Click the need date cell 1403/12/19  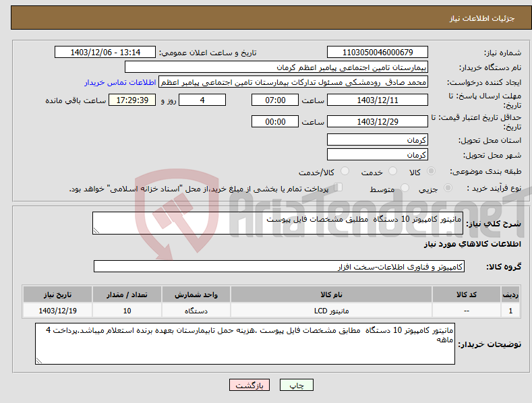(x=58, y=311)
